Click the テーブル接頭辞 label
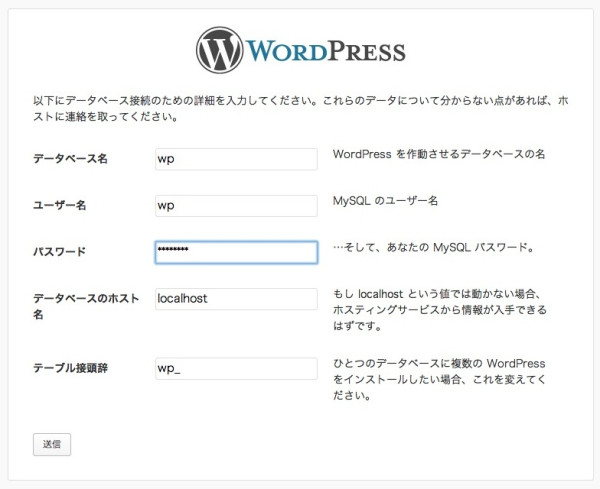Viewport: 600px width, 489px height. pyautogui.click(x=70, y=368)
